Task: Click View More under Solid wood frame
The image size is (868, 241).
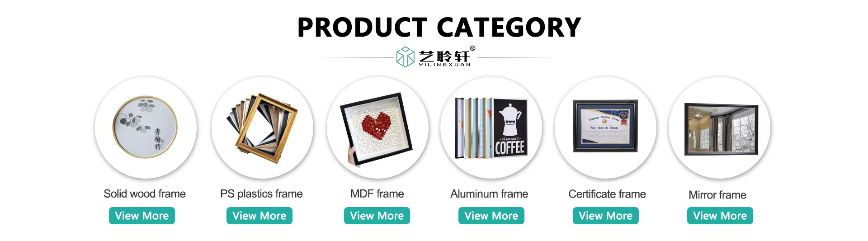Action: pos(142,216)
